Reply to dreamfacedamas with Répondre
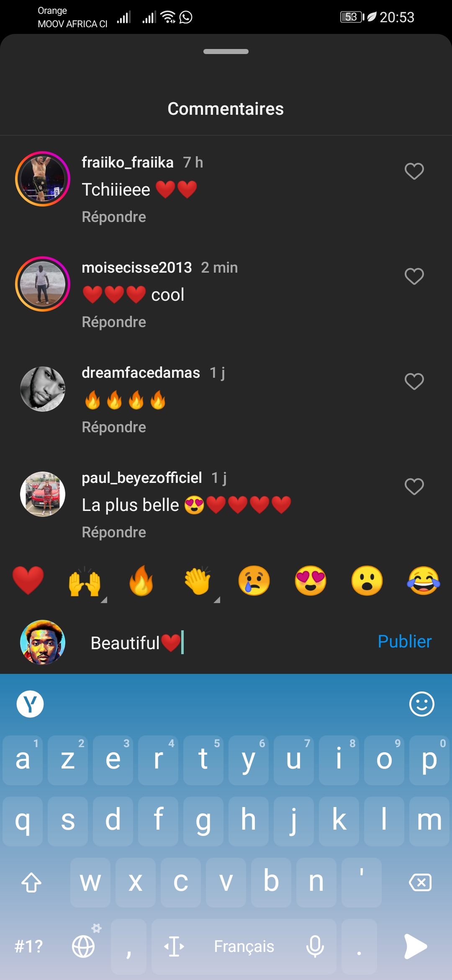The image size is (452, 980). point(114,427)
